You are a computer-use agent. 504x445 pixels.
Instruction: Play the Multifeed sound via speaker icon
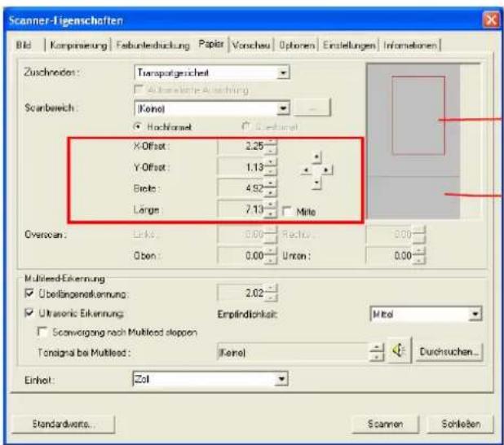[x=400, y=350]
